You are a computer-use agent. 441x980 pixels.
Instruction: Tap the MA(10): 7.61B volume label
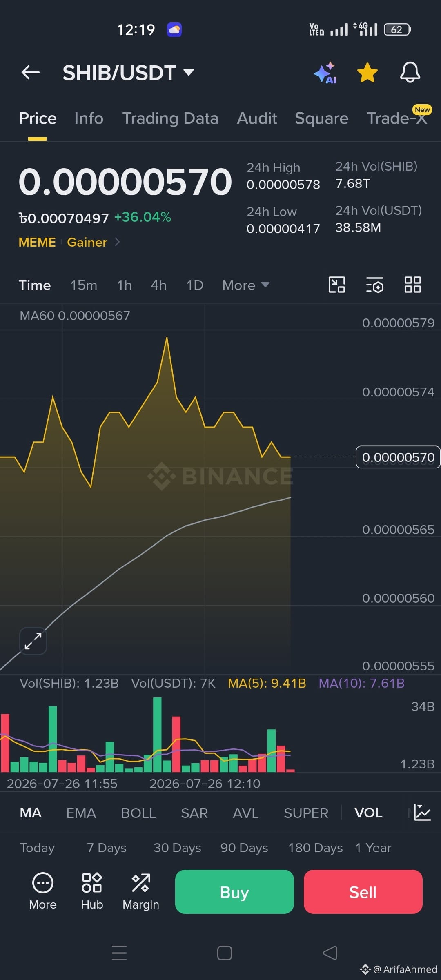[361, 683]
